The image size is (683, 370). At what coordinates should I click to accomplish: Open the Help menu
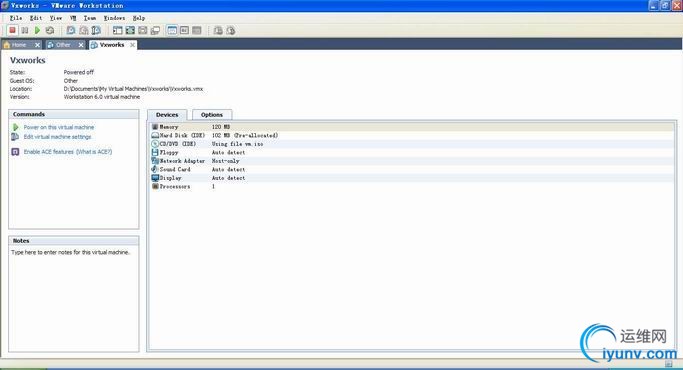click(139, 18)
